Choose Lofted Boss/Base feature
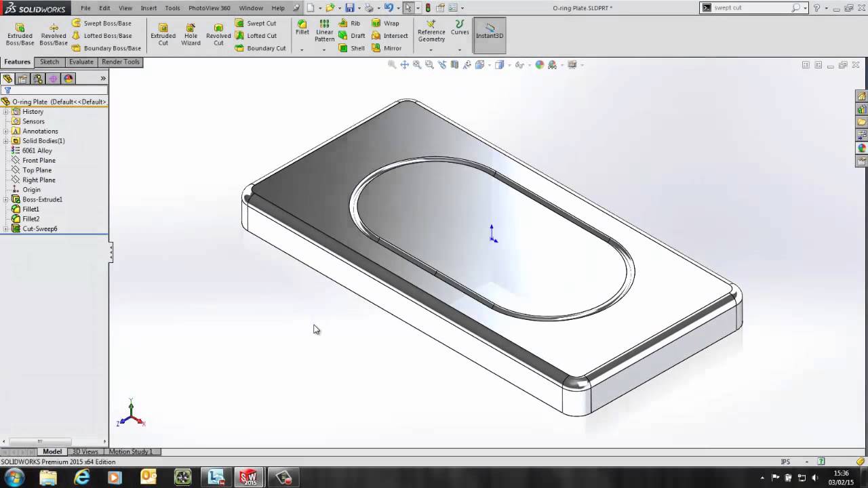The height and width of the screenshot is (488, 868). pos(102,36)
